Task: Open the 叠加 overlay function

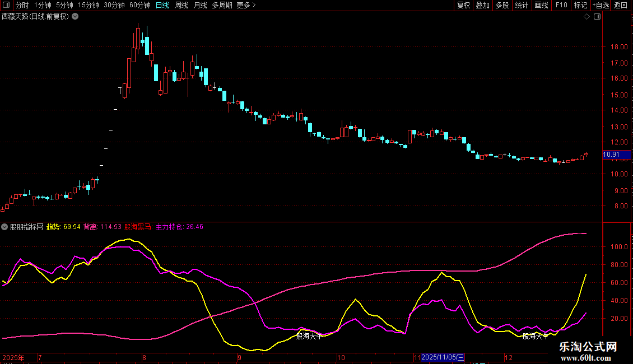Action: pos(482,6)
